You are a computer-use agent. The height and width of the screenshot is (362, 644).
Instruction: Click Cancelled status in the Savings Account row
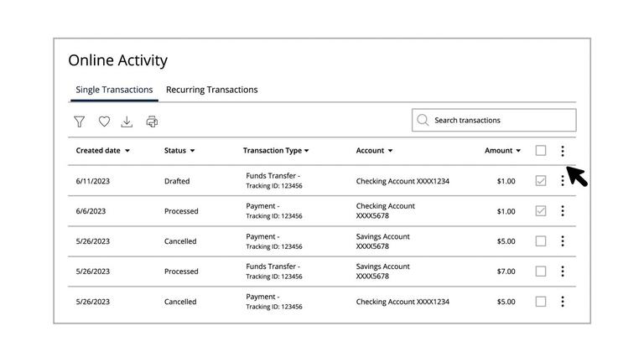click(180, 241)
